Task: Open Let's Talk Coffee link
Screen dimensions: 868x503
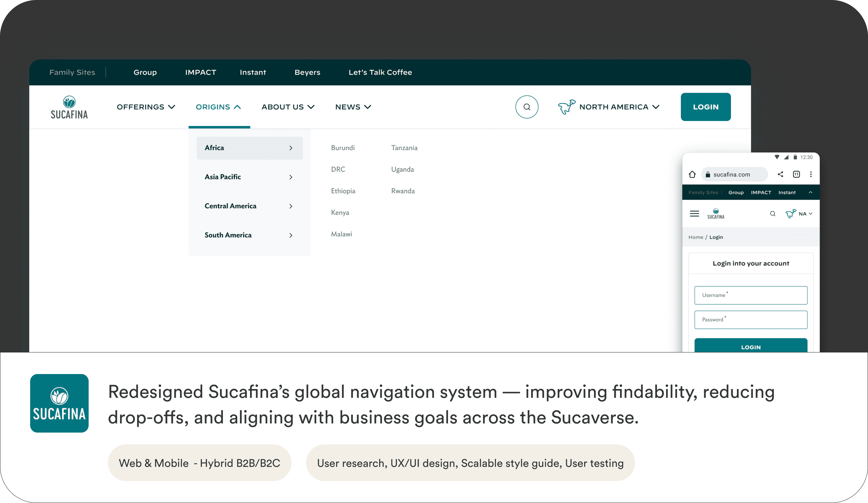Action: 380,72
